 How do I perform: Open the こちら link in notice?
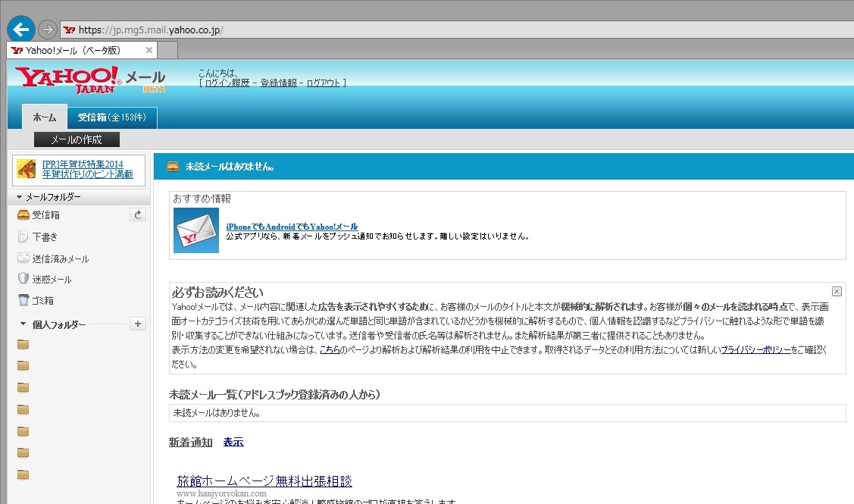pyautogui.click(x=330, y=350)
